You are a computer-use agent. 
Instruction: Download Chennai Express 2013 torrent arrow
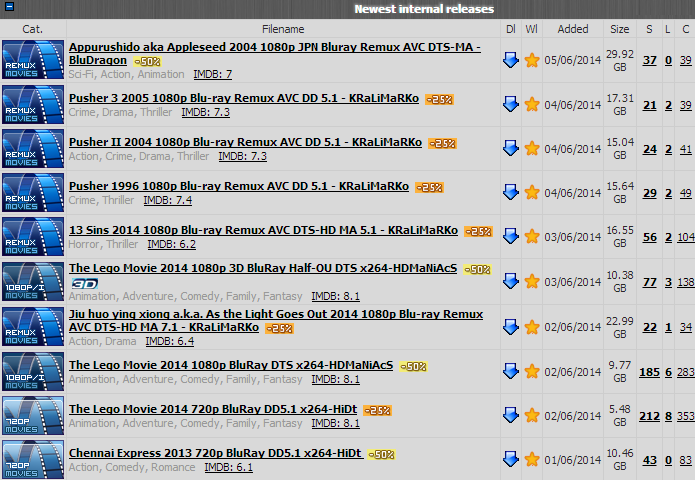(511, 459)
